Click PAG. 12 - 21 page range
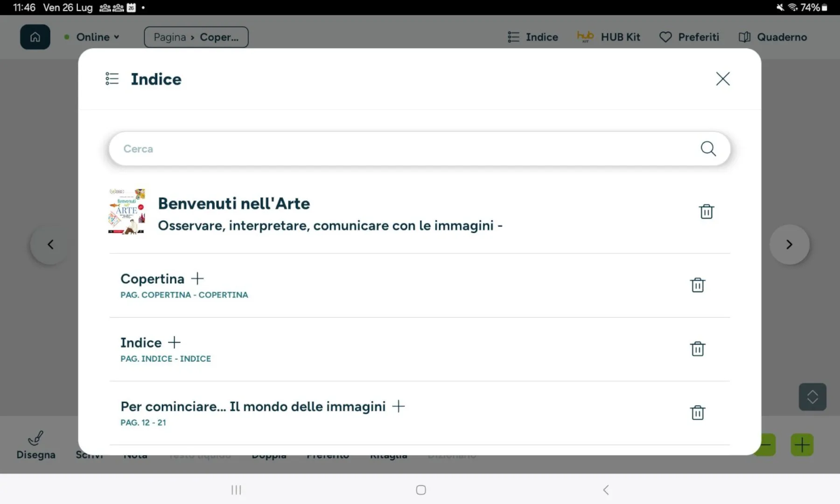The image size is (840, 504). (x=143, y=422)
